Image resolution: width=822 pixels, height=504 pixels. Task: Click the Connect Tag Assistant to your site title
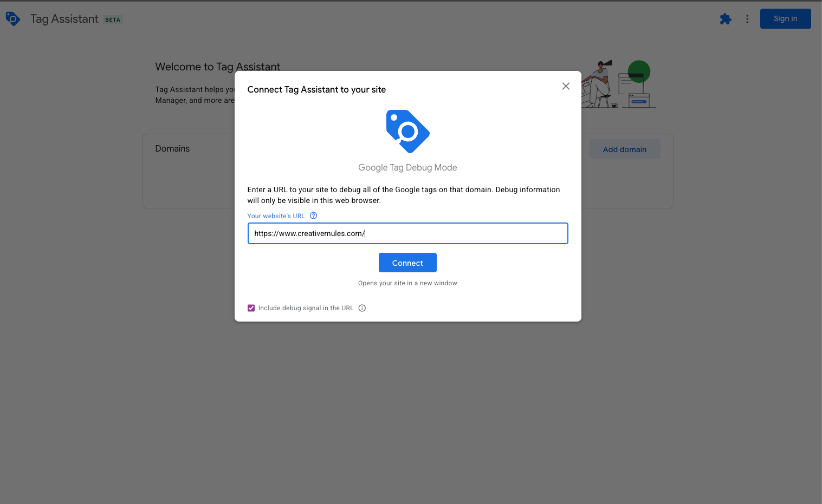point(316,89)
